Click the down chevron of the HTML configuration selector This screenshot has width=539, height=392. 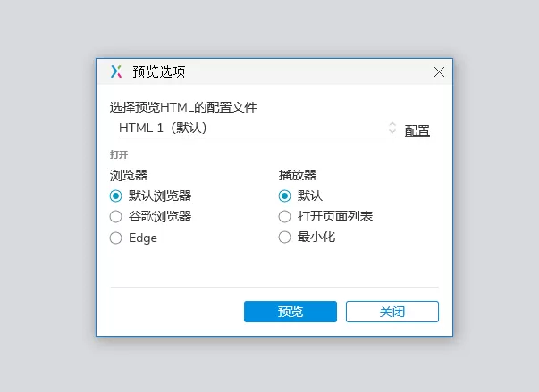click(392, 131)
